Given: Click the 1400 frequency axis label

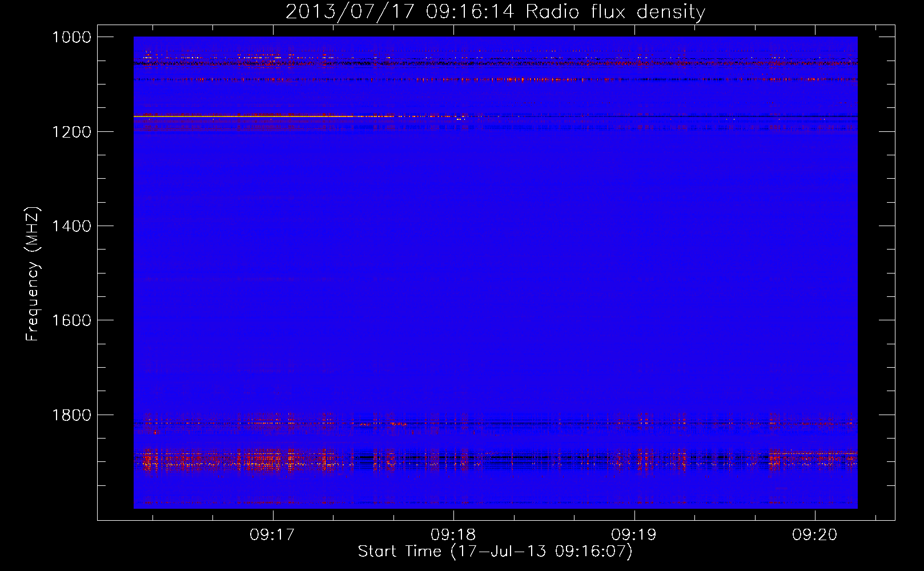Looking at the screenshot, I should pyautogui.click(x=71, y=226).
